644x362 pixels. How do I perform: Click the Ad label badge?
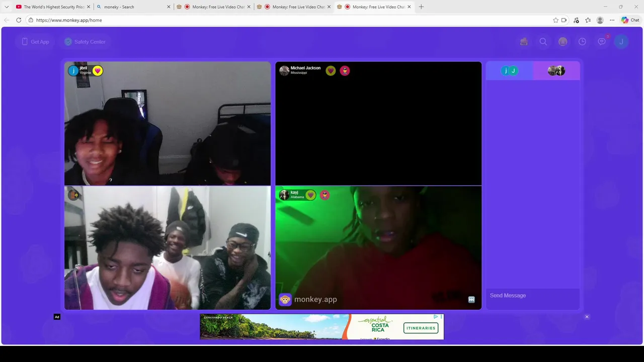point(57,317)
